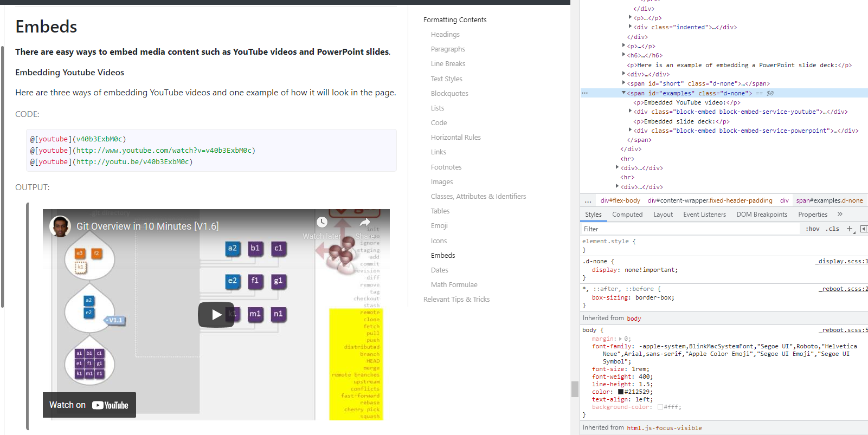
Task: Expand the body margin shorthand property
Action: coord(621,339)
